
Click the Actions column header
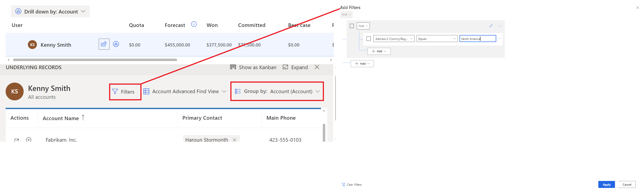[x=20, y=118]
